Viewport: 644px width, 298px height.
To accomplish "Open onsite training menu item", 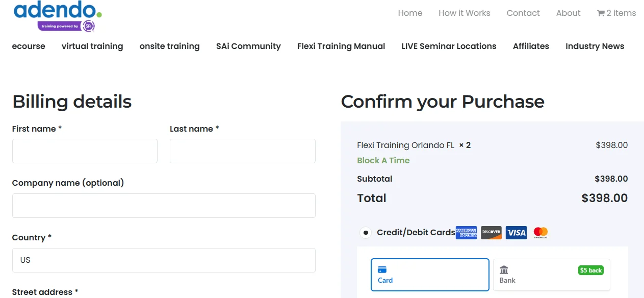I will click(x=170, y=46).
